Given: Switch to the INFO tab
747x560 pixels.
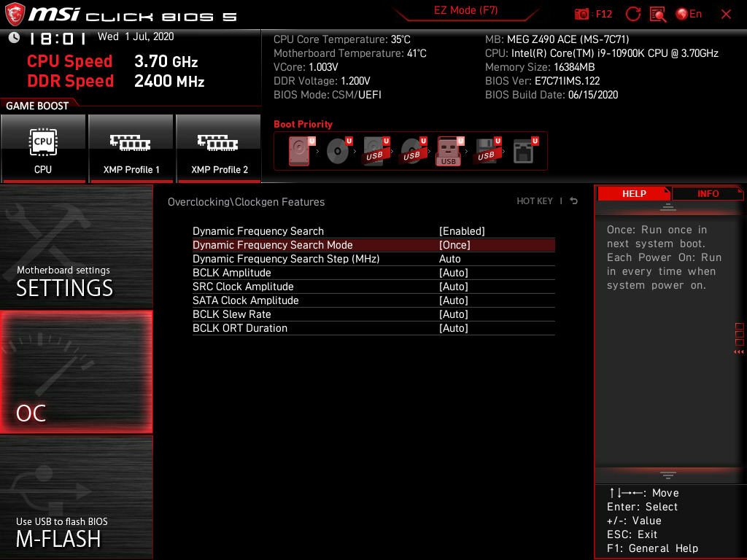Looking at the screenshot, I should [x=707, y=193].
